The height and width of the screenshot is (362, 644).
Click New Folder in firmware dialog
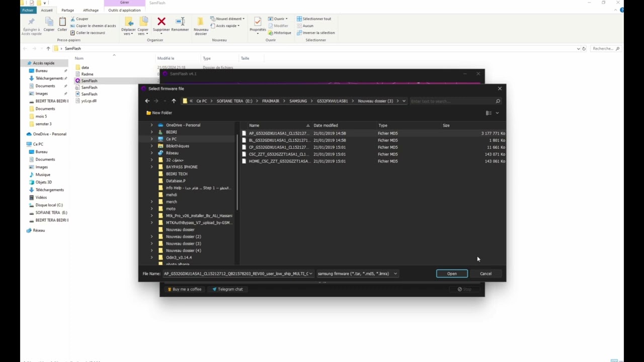(x=159, y=113)
